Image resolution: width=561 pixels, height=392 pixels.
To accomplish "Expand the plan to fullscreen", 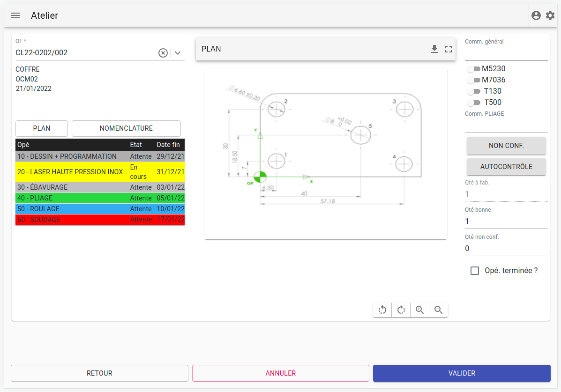I will [x=449, y=49].
